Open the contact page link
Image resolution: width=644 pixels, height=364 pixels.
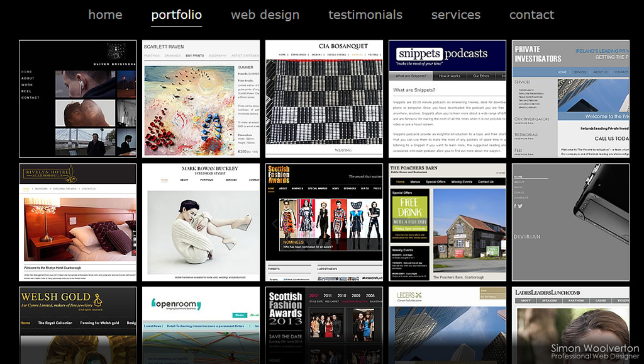[531, 15]
